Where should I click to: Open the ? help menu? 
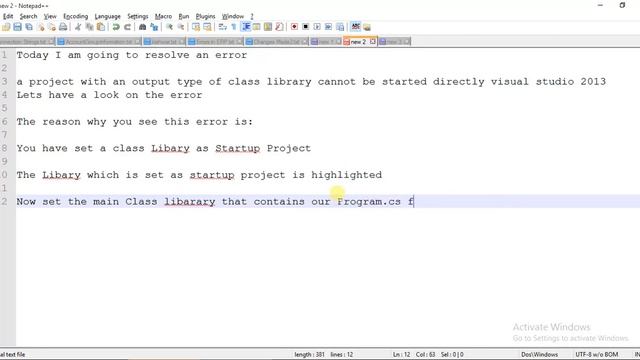[x=252, y=16]
